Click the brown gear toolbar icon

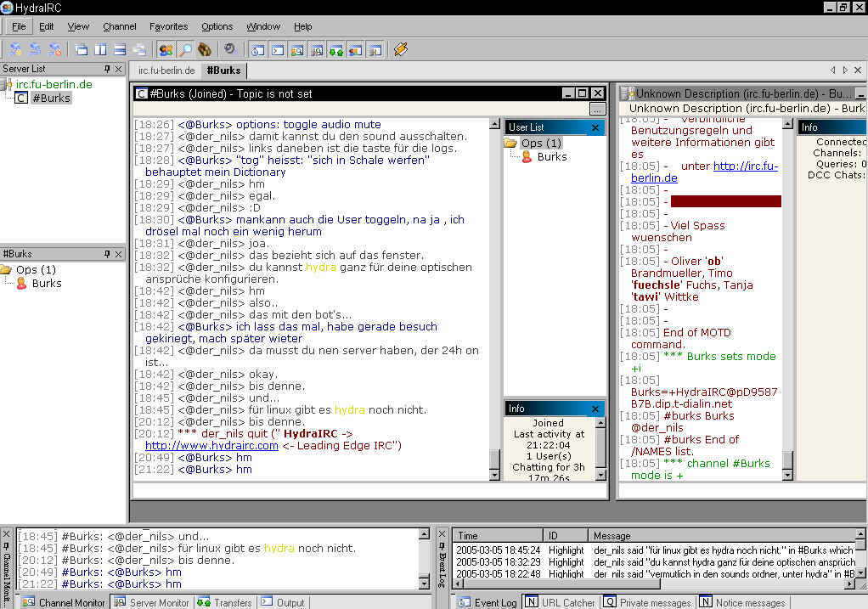click(x=205, y=50)
